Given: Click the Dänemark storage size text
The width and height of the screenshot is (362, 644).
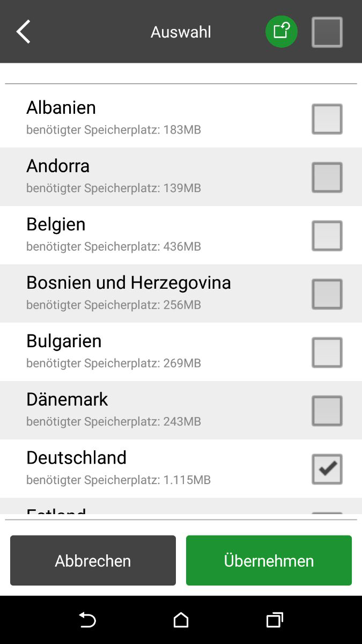Looking at the screenshot, I should (114, 421).
